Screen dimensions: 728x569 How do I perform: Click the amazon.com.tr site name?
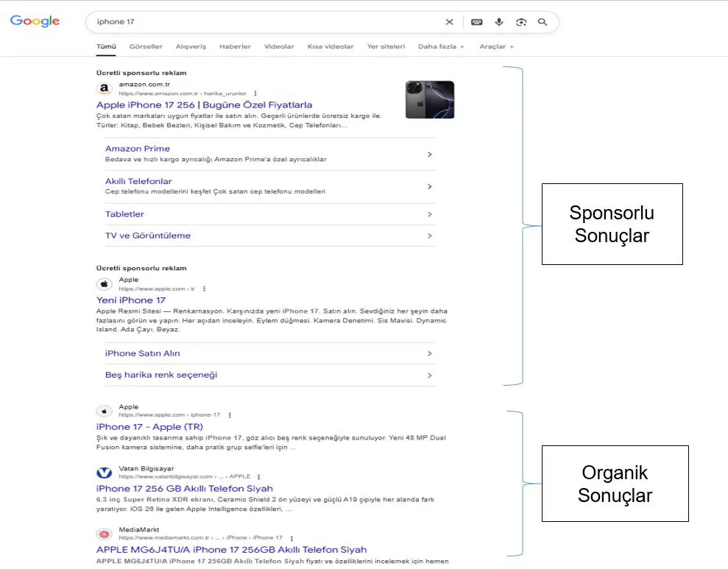(x=144, y=85)
